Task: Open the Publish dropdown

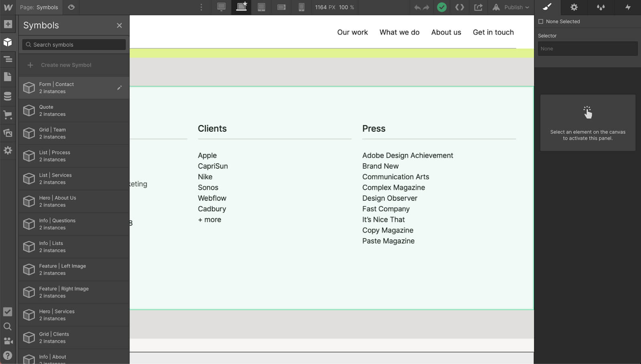Action: [x=511, y=7]
